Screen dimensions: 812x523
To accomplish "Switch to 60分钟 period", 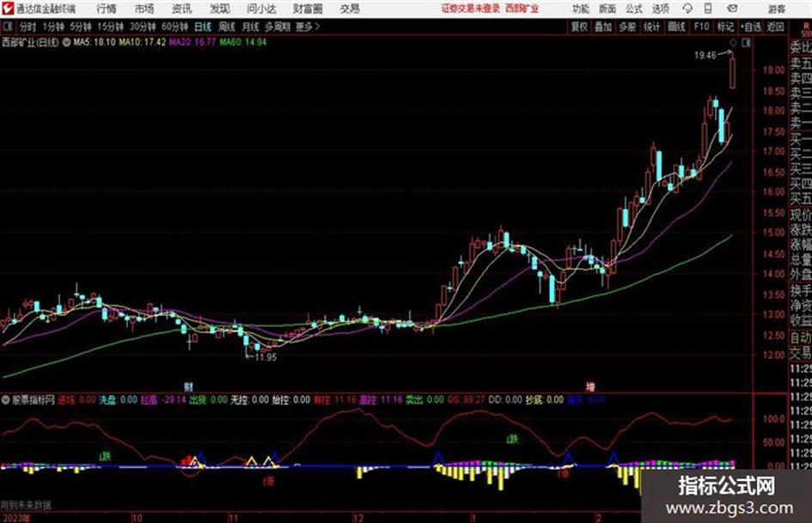I will point(175,27).
